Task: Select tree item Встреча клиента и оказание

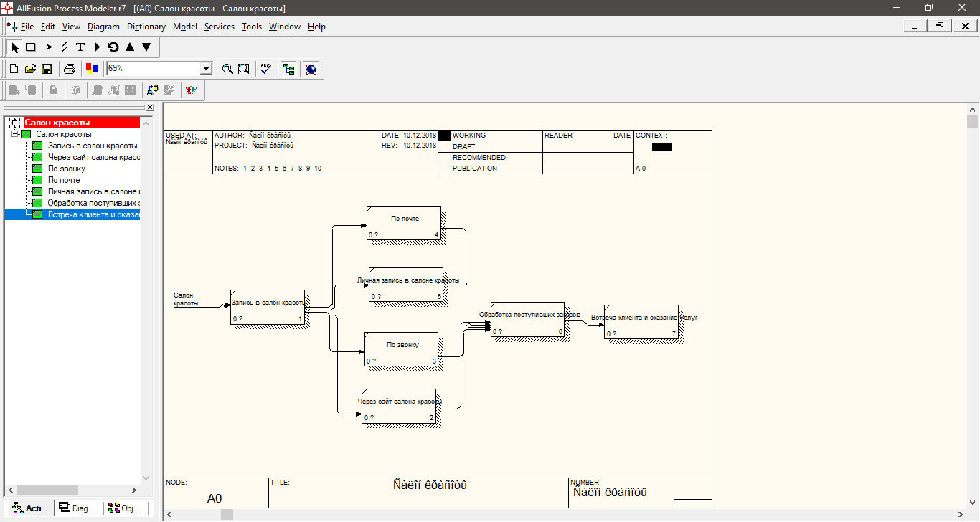Action: pos(94,214)
